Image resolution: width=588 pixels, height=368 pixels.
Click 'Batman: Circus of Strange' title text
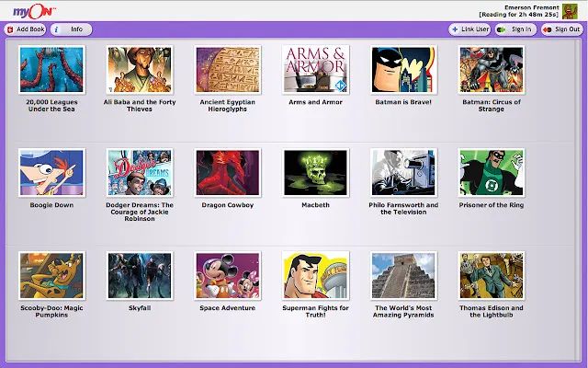pos(492,106)
